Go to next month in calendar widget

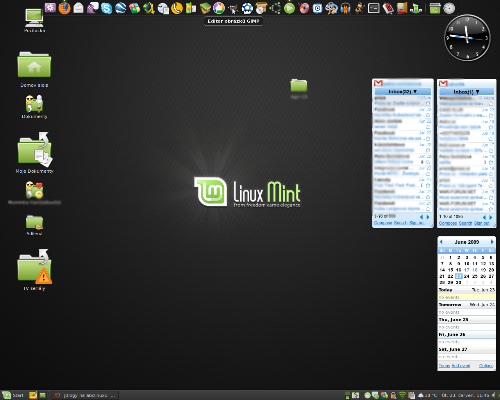(x=492, y=242)
